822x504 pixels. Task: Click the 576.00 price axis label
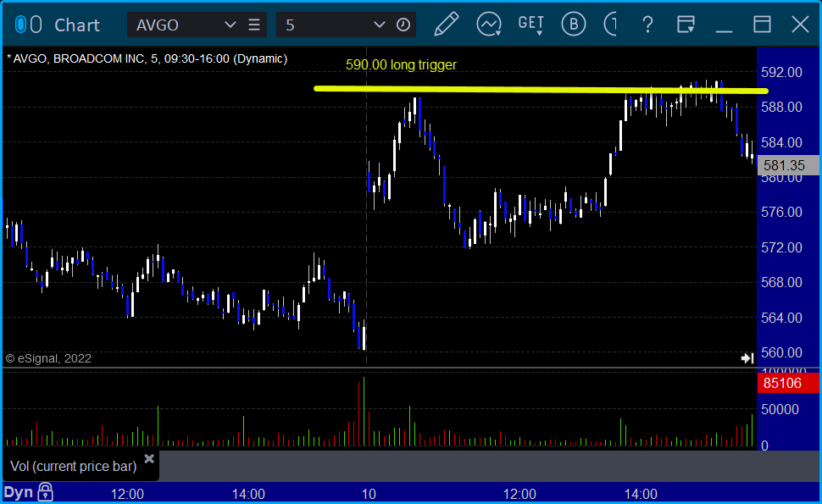click(781, 212)
